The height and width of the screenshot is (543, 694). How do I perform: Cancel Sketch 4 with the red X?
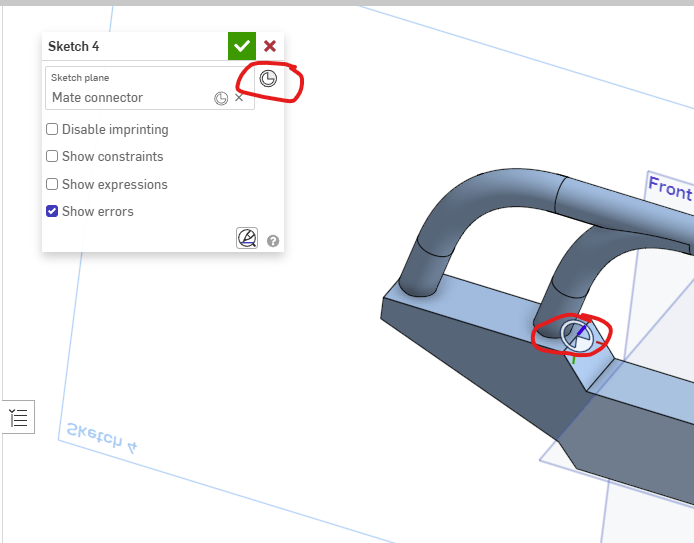coord(270,46)
